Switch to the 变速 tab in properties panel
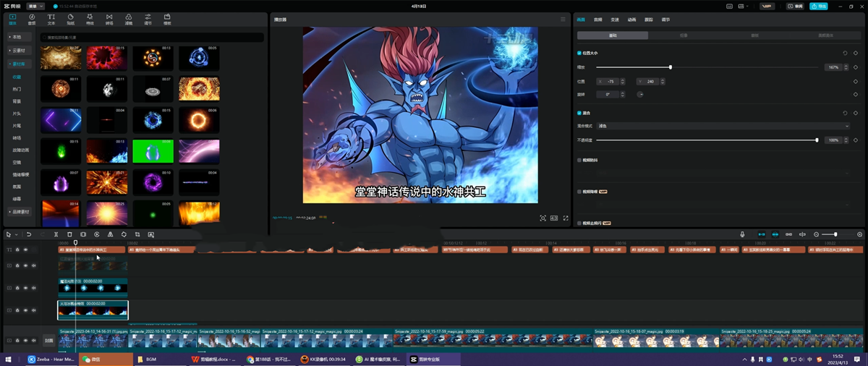The width and height of the screenshot is (868, 366). (x=614, y=20)
